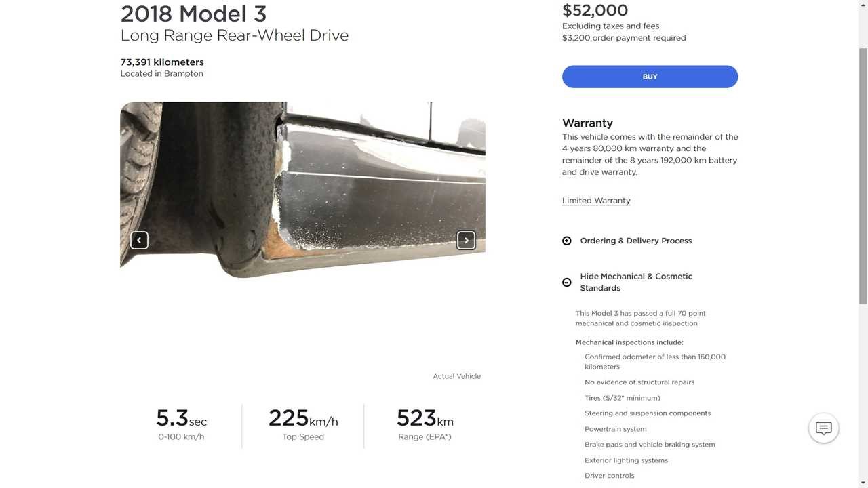Collapse Hide Mechanical & Cosmetic Standards

click(x=635, y=282)
